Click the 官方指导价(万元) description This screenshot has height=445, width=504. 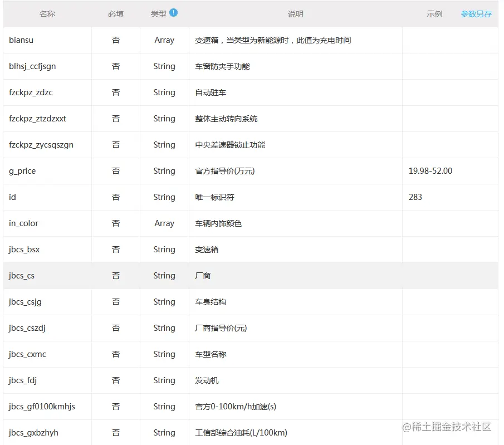[x=224, y=171]
